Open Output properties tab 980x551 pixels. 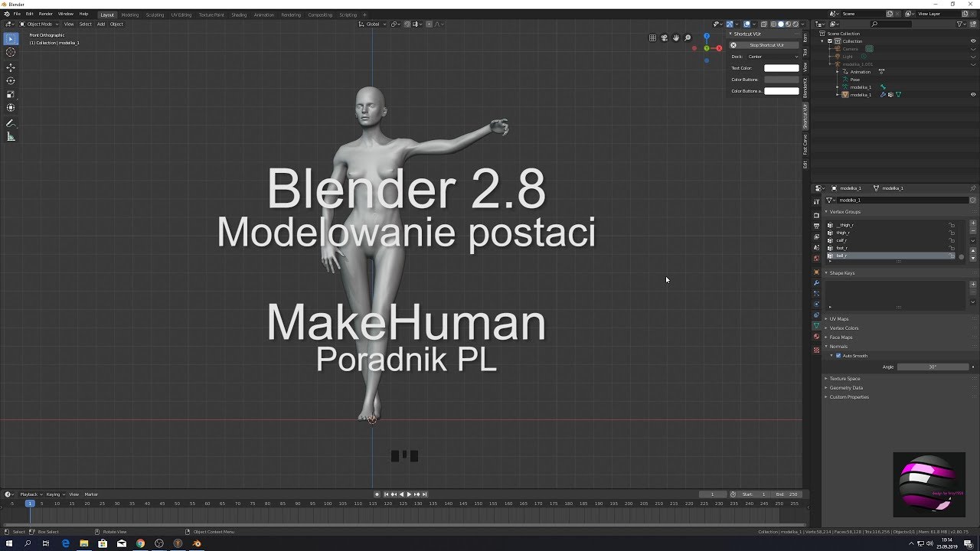(816, 226)
